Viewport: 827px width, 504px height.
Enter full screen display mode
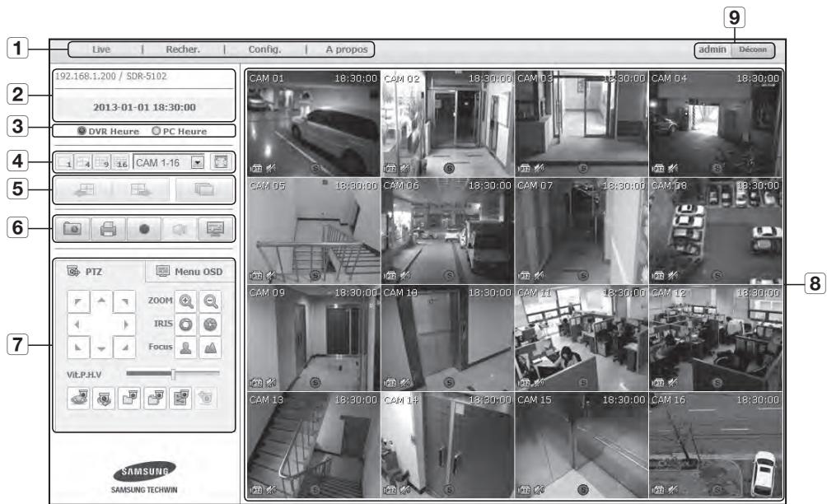[x=221, y=162]
